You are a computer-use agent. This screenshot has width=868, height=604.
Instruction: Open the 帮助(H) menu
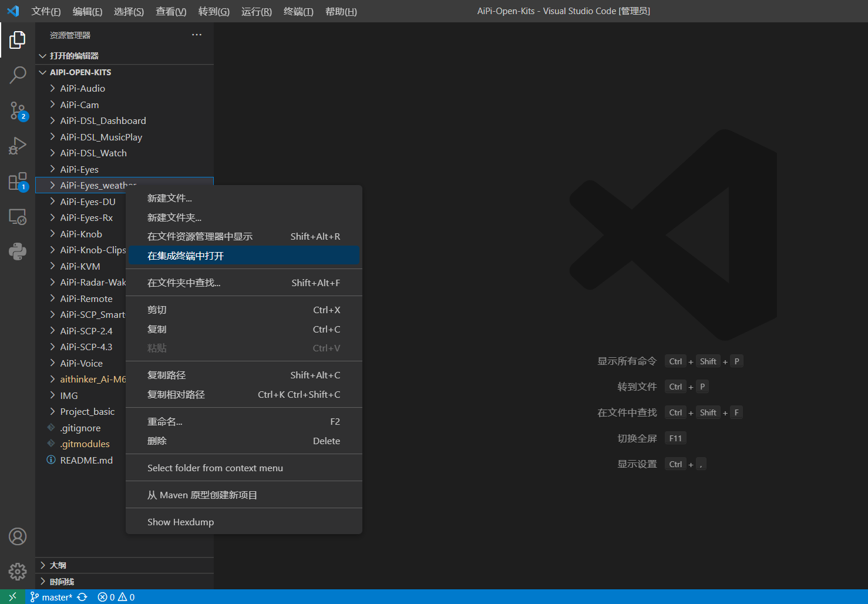pos(341,11)
